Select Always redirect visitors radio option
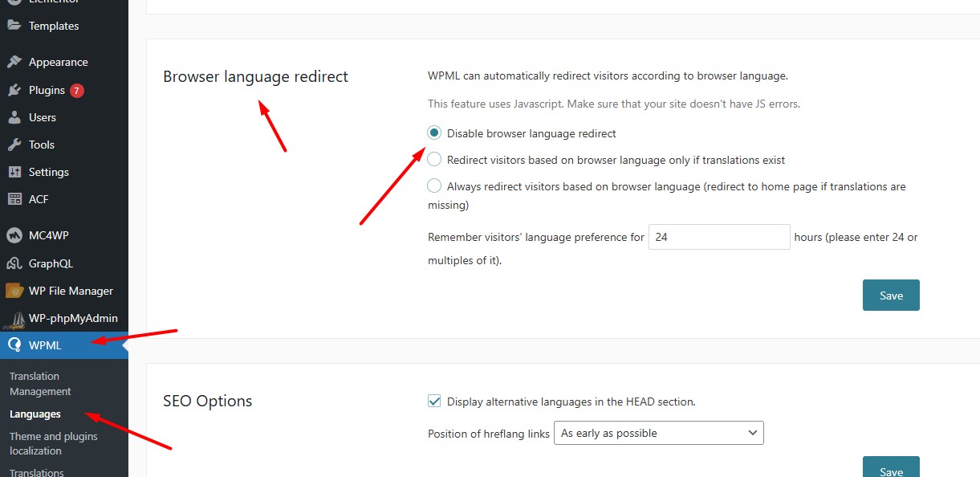Image resolution: width=980 pixels, height=477 pixels. click(x=434, y=185)
